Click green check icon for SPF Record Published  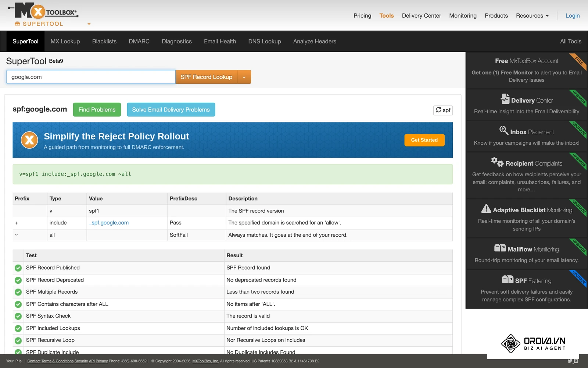18,268
